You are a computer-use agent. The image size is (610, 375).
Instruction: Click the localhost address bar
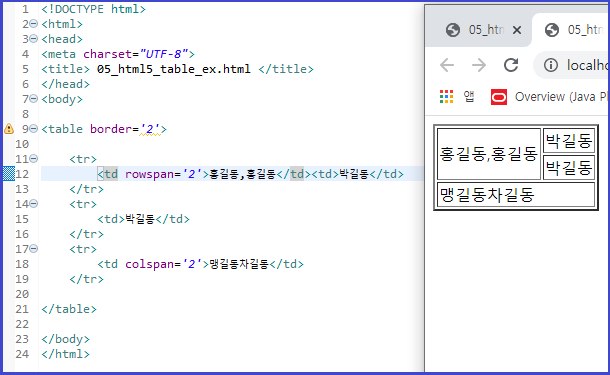(571, 65)
